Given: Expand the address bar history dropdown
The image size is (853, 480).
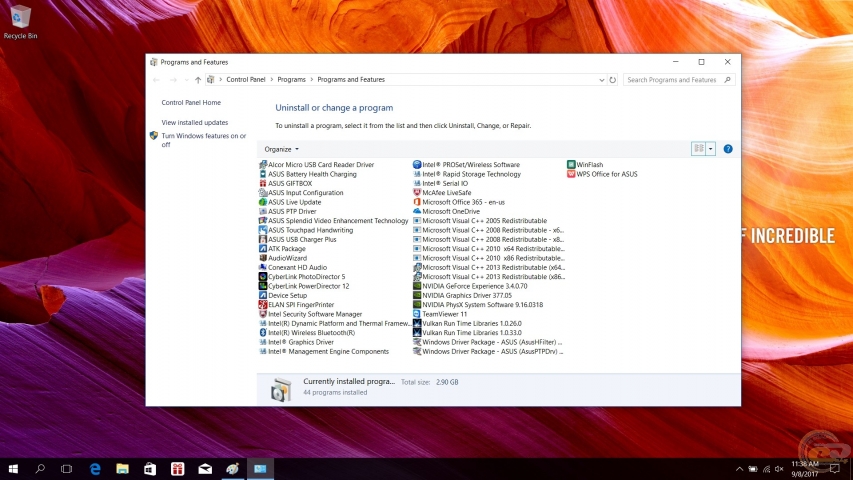Looking at the screenshot, I should (601, 79).
